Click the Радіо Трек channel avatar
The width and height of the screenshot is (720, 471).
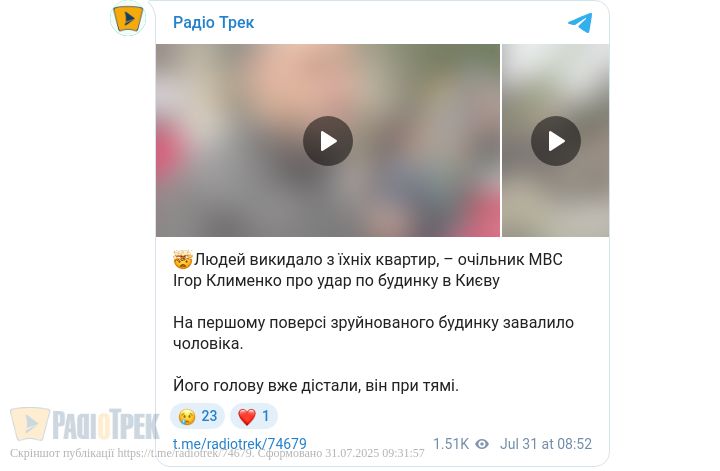point(129,17)
